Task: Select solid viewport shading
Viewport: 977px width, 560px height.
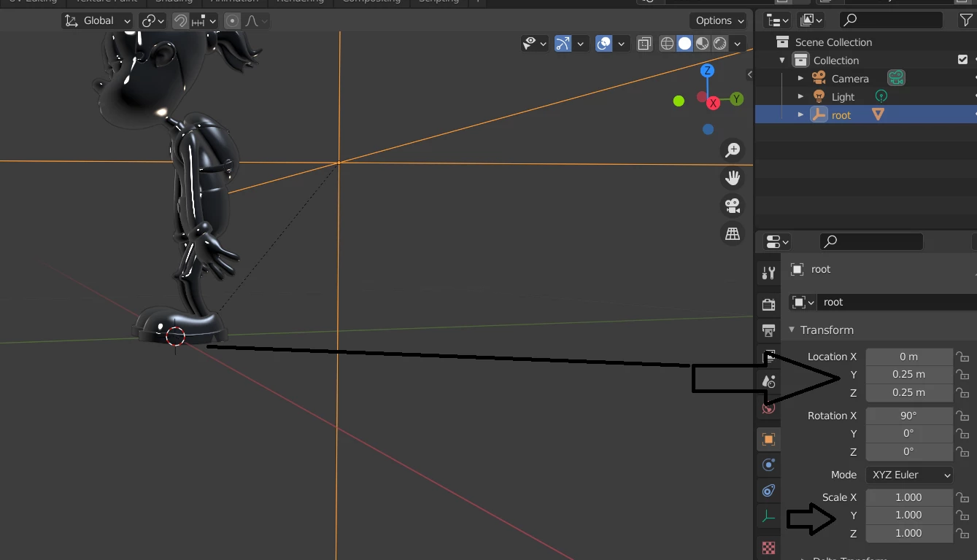Action: tap(684, 44)
